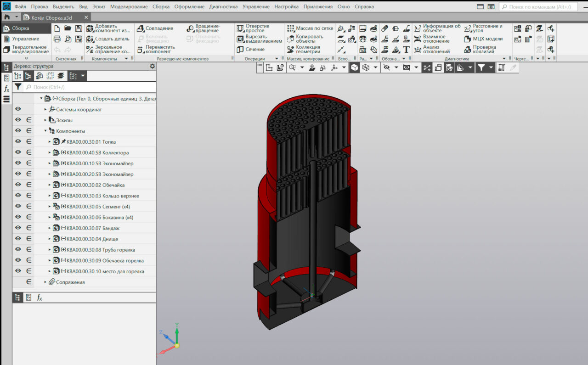
Task: Open the Моделирование menu
Action: [129, 7]
